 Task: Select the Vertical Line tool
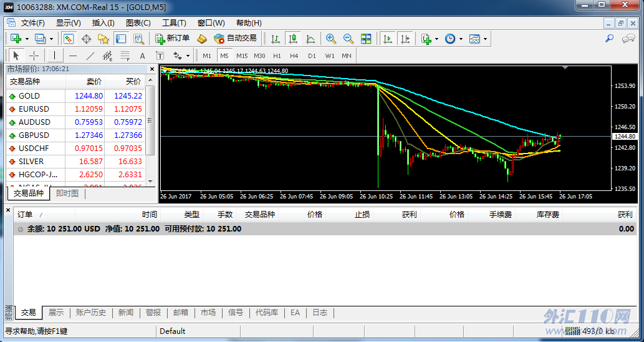coord(54,56)
